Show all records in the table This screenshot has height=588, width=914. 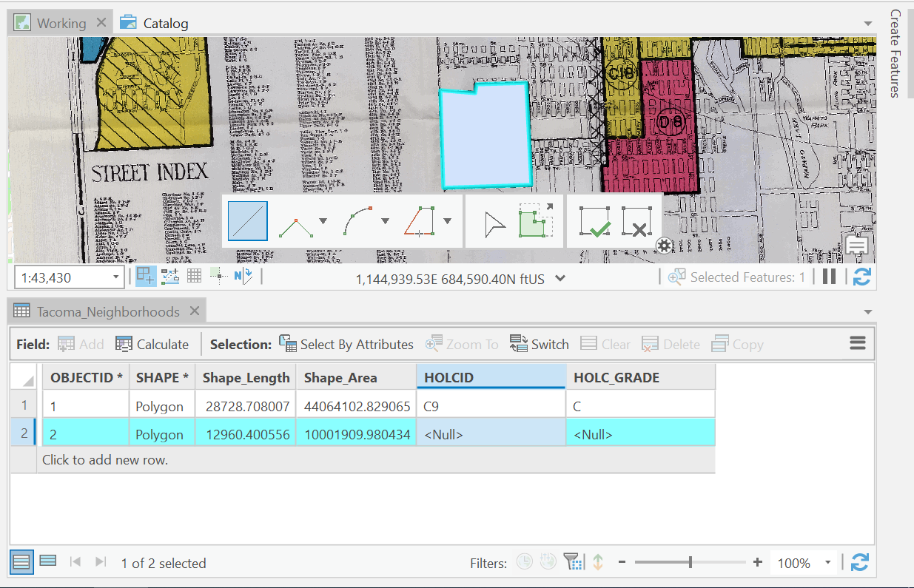pyautogui.click(x=21, y=563)
